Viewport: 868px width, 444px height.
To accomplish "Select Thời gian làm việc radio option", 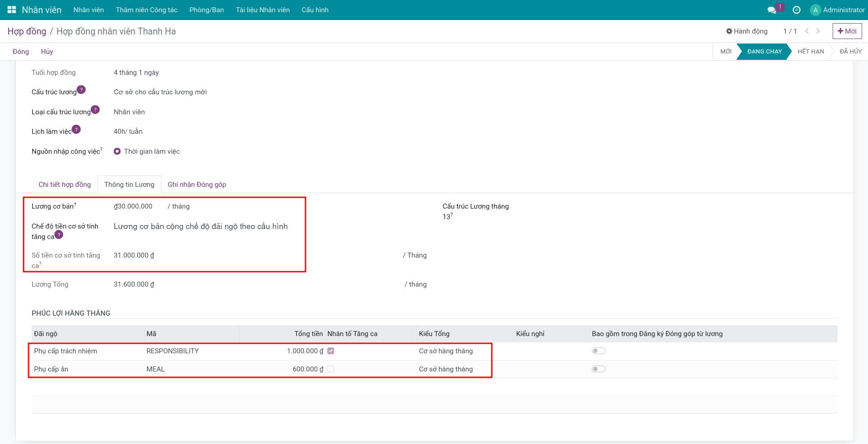I will point(117,151).
